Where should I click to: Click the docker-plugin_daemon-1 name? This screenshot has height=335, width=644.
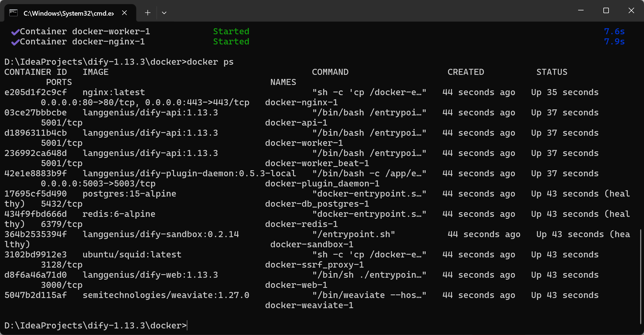(322, 184)
